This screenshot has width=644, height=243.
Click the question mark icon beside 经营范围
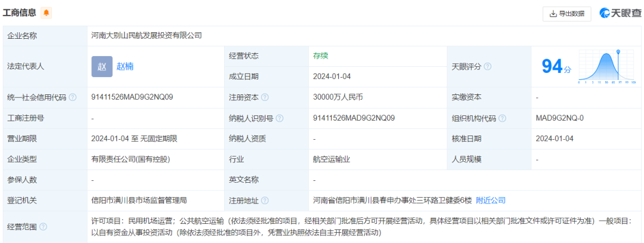coord(43,227)
